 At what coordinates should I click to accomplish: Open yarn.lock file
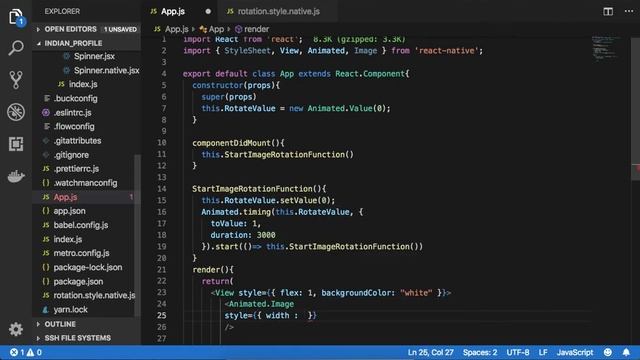point(70,309)
